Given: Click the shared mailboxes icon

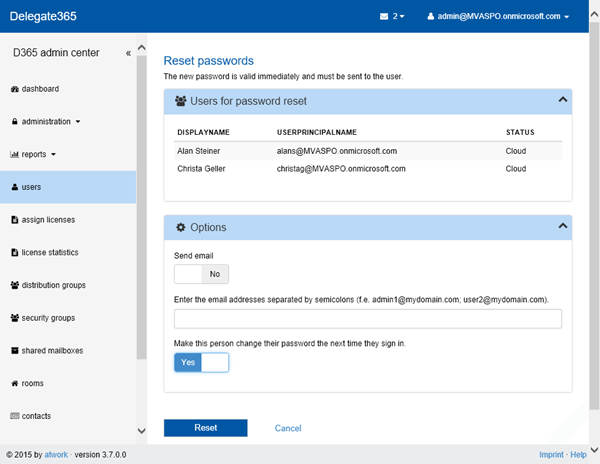Looking at the screenshot, I should pos(14,351).
